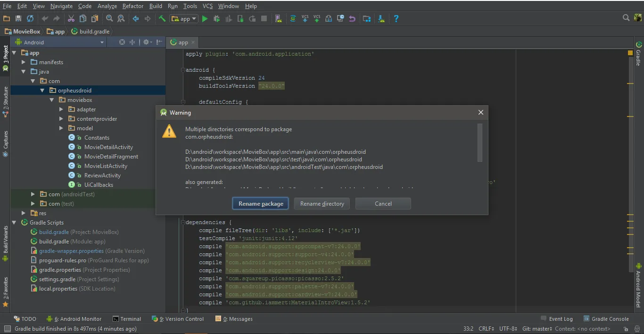The image size is (644, 334).
Task: Open the Android view selector dropdown
Action: pos(59,42)
